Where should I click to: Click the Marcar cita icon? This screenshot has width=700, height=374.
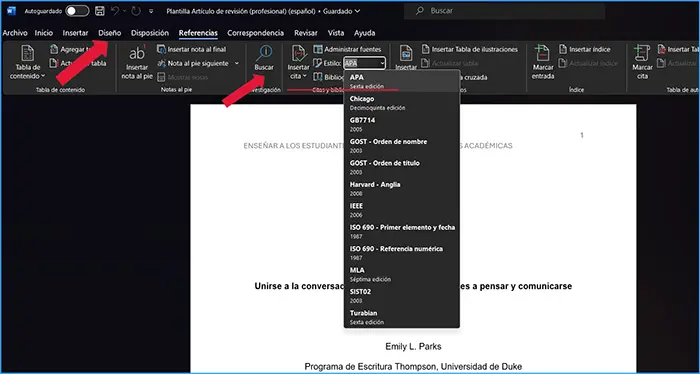pyautogui.click(x=642, y=54)
